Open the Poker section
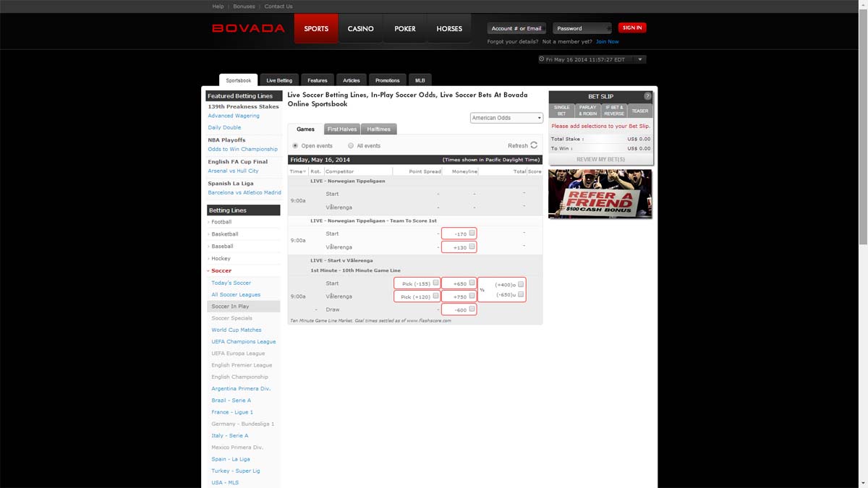The image size is (868, 488). (405, 29)
